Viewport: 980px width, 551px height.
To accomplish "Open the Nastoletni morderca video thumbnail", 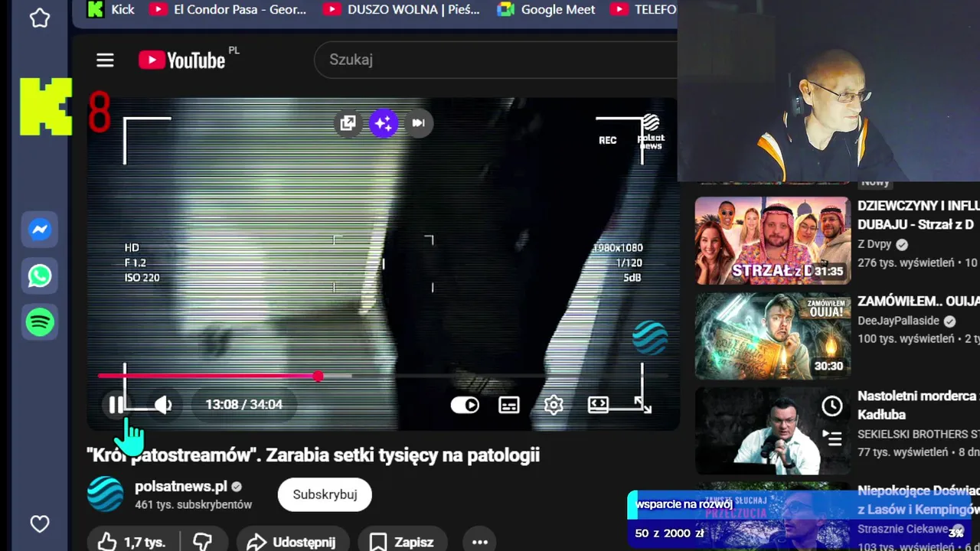I will 773,431.
